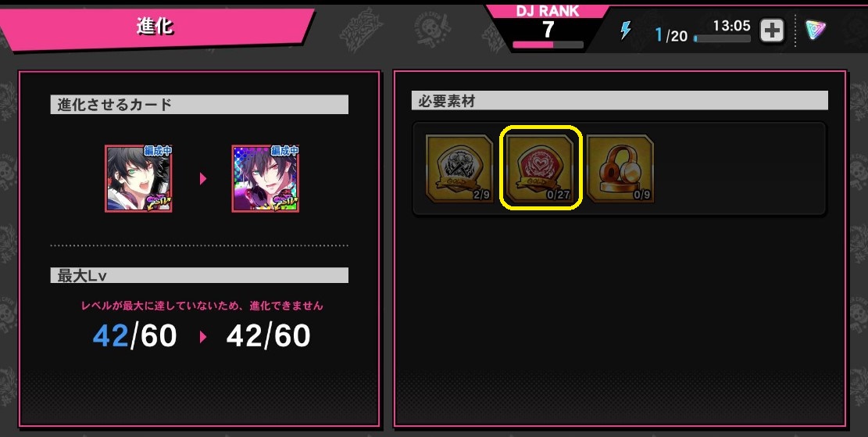The width and height of the screenshot is (868, 437).
Task: Select the red heart badge material 0/27
Action: pyautogui.click(x=541, y=168)
